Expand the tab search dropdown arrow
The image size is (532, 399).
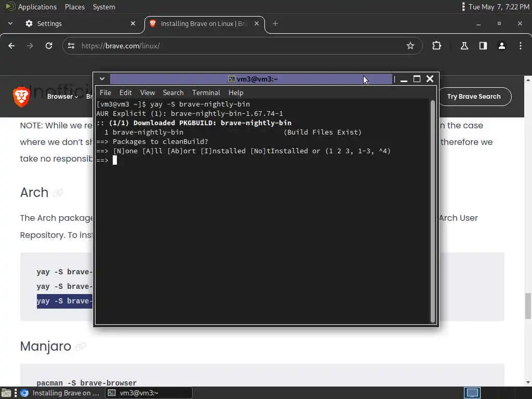click(10, 23)
